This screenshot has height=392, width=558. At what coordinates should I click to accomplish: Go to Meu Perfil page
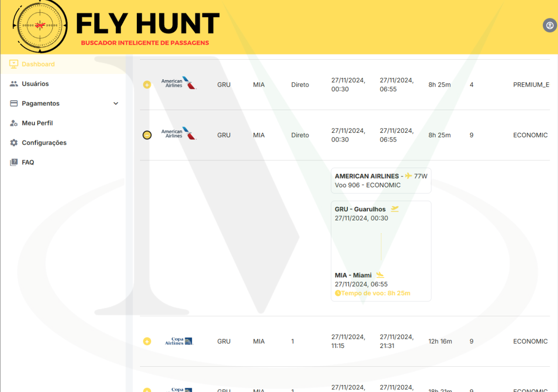37,123
